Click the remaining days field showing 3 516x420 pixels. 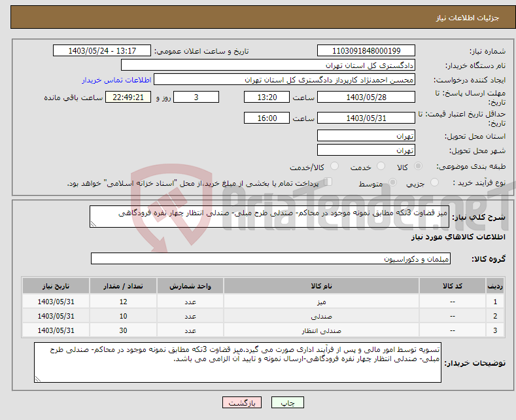coord(196,97)
